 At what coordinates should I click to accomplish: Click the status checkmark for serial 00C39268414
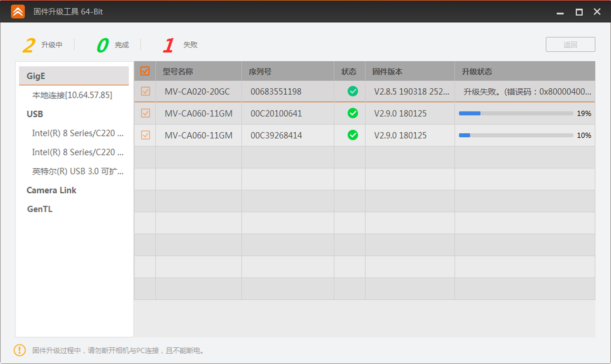coord(352,135)
